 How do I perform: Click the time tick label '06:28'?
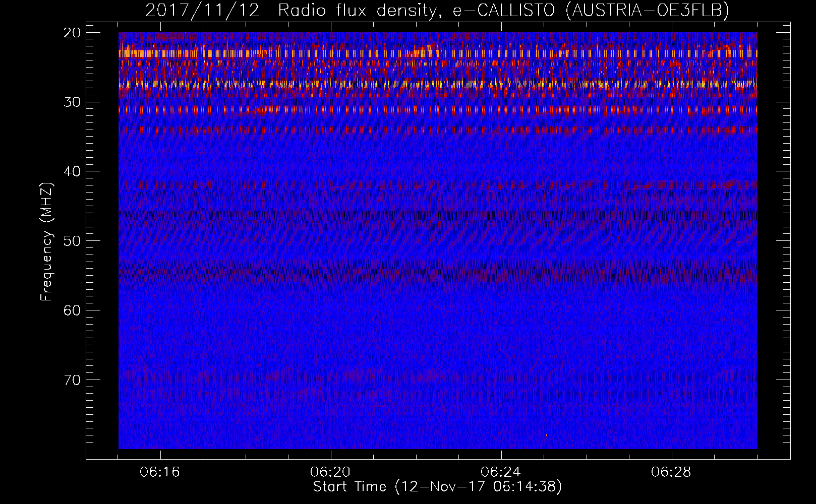point(671,472)
